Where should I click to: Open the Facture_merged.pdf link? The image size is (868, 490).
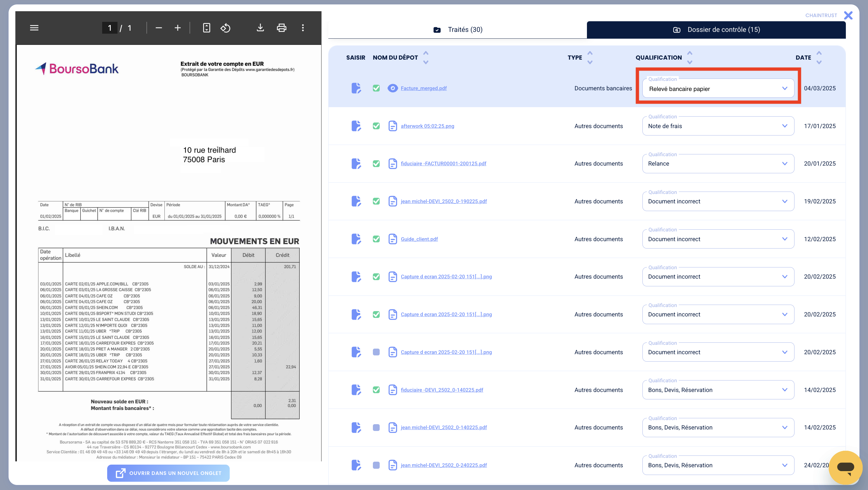[424, 88]
